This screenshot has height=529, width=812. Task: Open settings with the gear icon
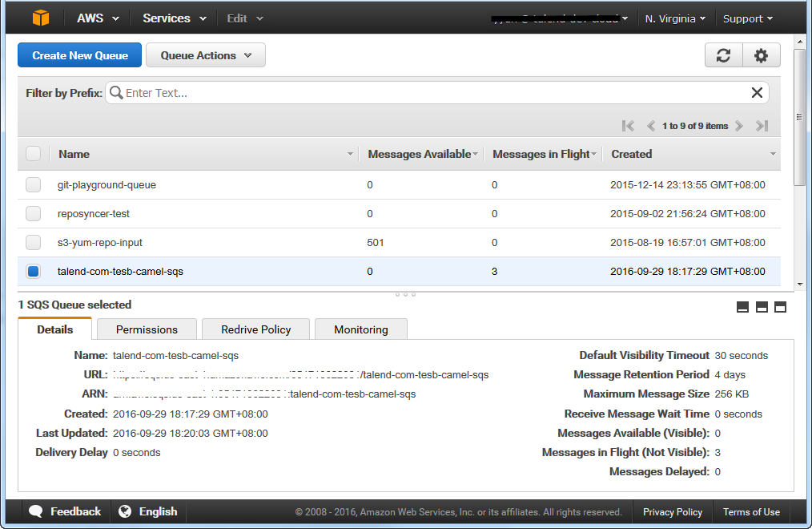pos(761,55)
